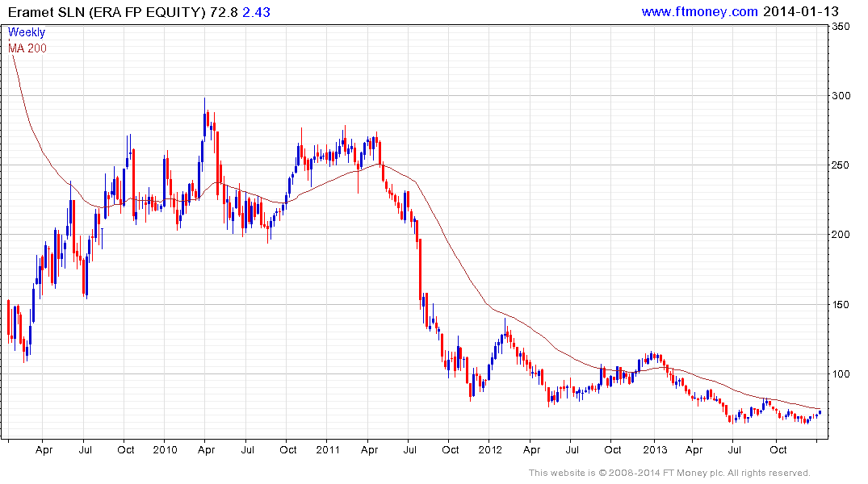The width and height of the screenshot is (868, 484).
Task: Click the 250 value on price axis
Action: [x=841, y=165]
